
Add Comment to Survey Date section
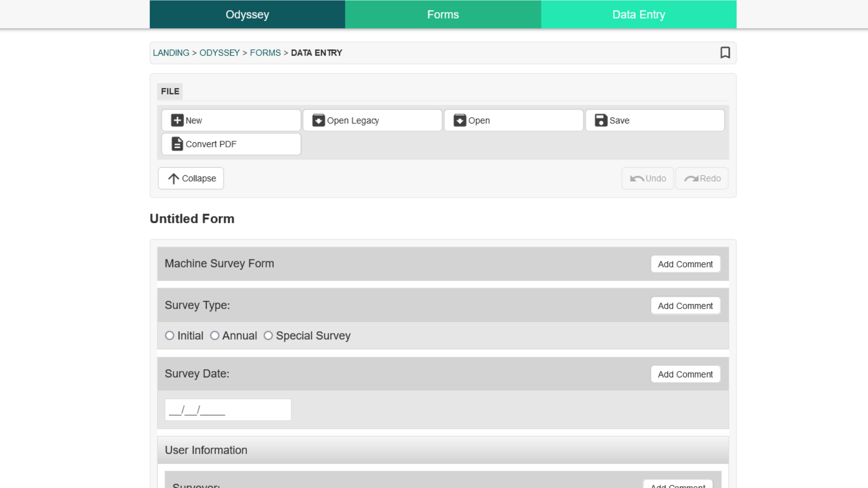click(x=685, y=374)
